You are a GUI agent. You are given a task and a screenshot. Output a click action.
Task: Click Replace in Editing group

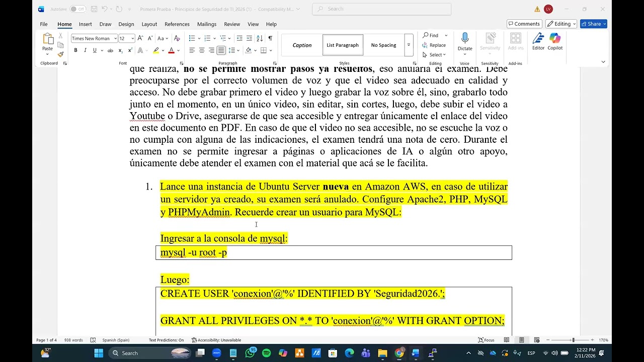[434, 45]
